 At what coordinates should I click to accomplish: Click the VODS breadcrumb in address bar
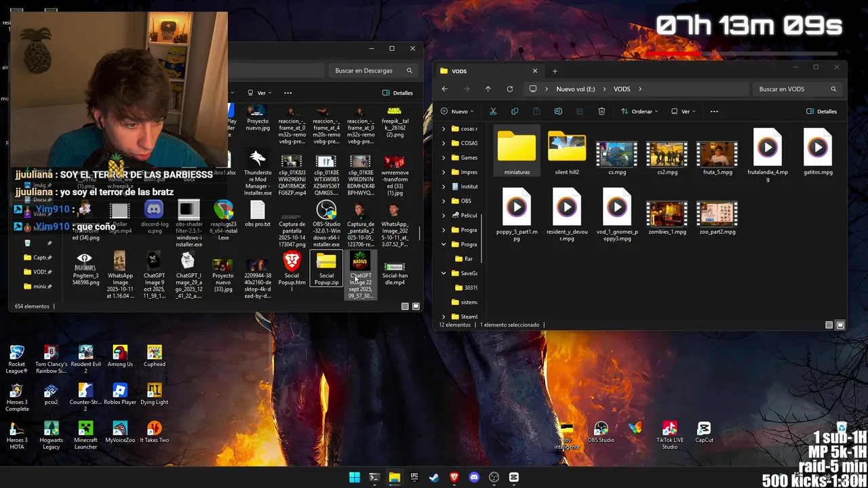[622, 89]
